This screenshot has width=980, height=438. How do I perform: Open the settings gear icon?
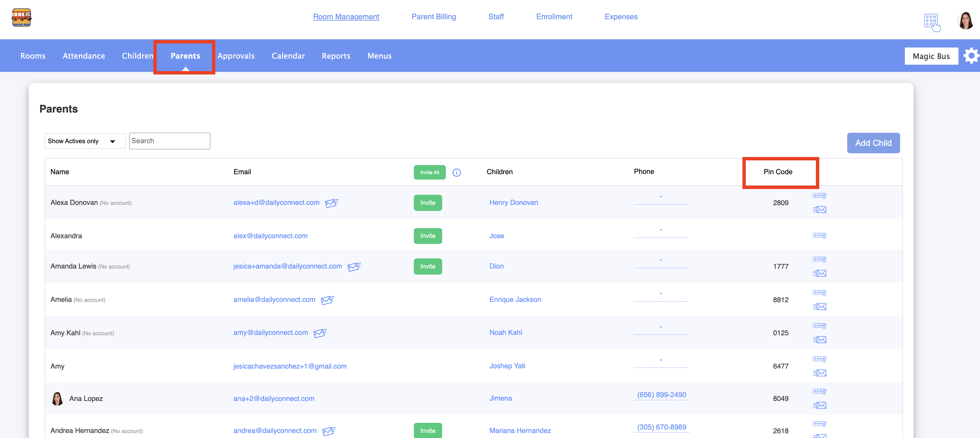[971, 56]
